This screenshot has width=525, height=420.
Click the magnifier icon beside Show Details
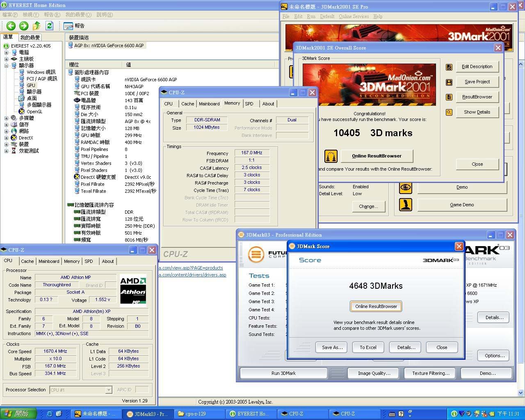tap(449, 112)
